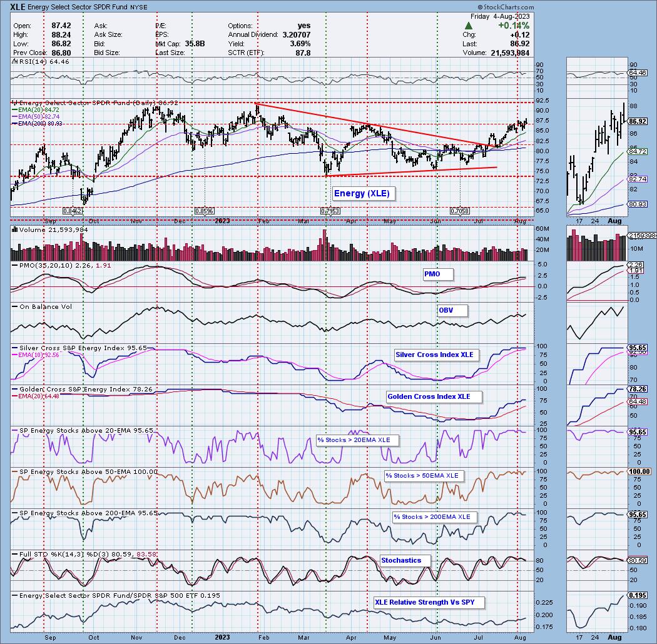Click the 0.7953 marker label on the price chart

(330, 211)
